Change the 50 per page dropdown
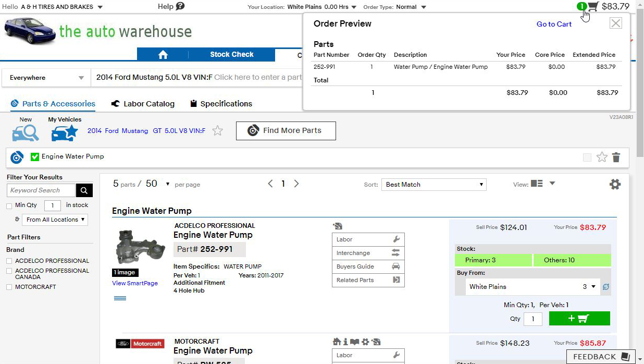Screen dimensions: 644x364 158,184
